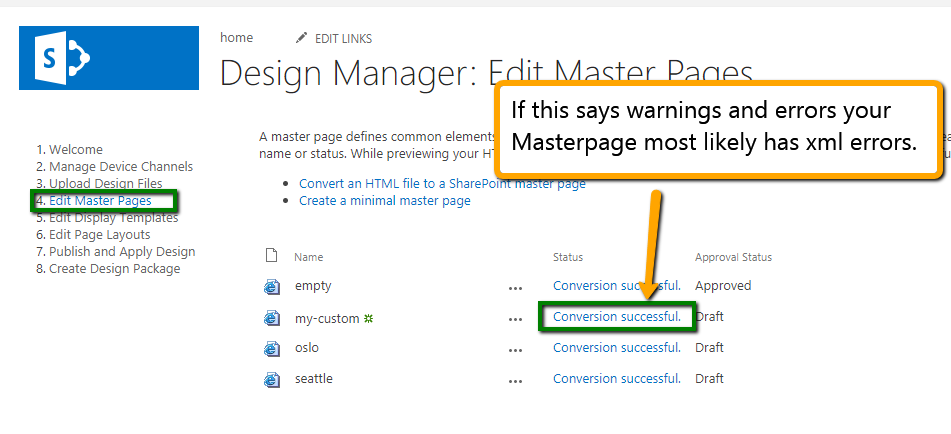The width and height of the screenshot is (951, 434).
Task: Click Conversion successful status for oslo
Action: [617, 347]
